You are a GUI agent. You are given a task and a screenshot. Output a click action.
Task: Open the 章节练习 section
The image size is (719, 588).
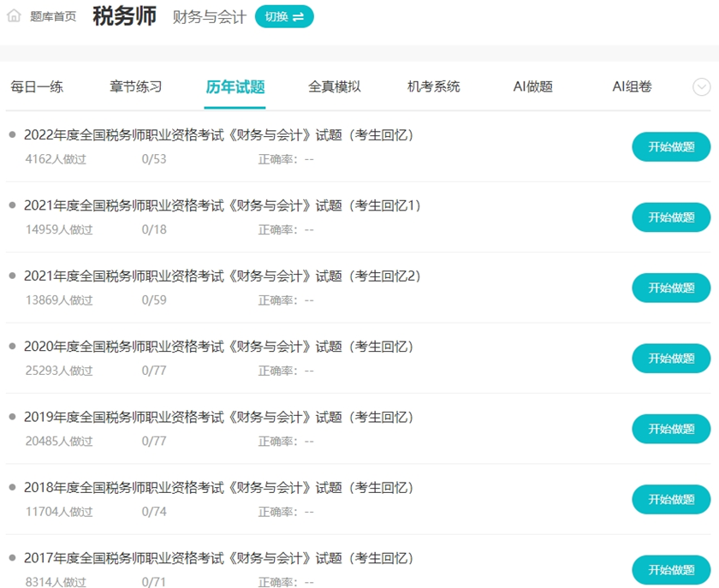136,86
